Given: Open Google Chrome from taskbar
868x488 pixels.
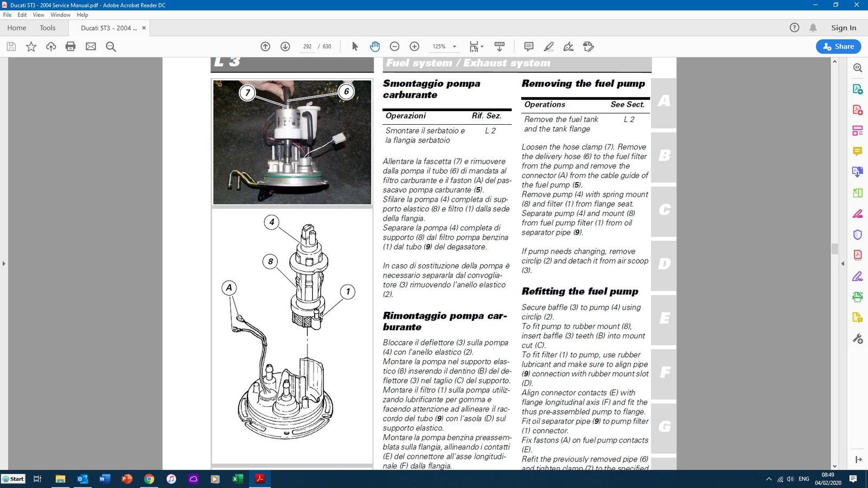Looking at the screenshot, I should [x=149, y=479].
